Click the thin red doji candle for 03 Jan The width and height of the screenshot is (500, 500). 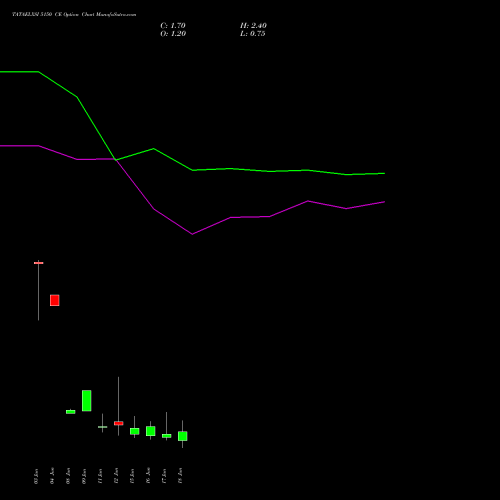[x=39, y=263]
